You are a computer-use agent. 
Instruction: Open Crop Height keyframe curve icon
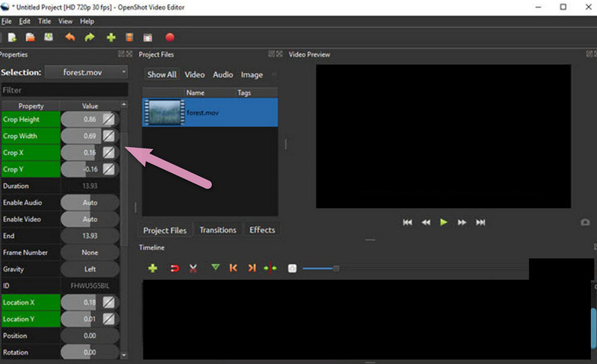108,119
